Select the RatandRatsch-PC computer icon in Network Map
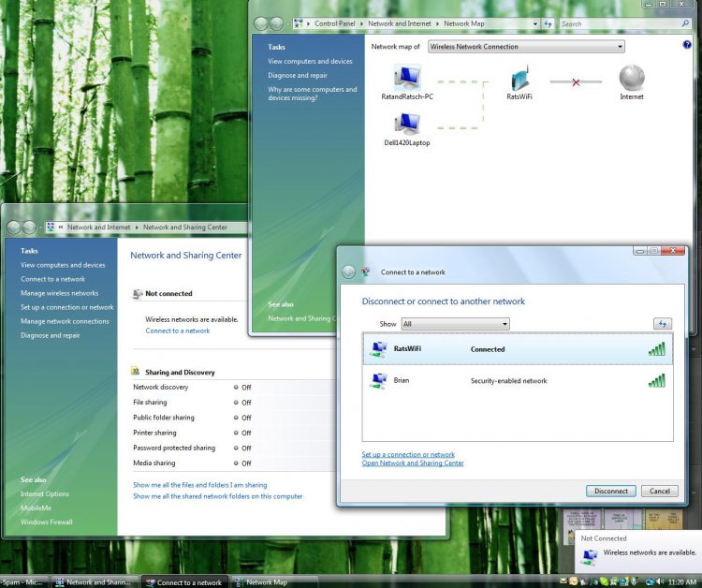702x588 pixels. coord(407,78)
